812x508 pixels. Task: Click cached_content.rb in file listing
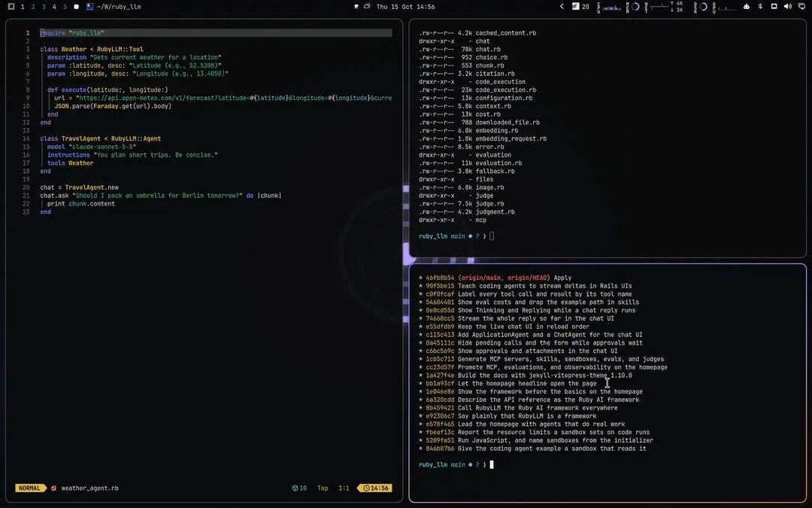[x=505, y=32]
